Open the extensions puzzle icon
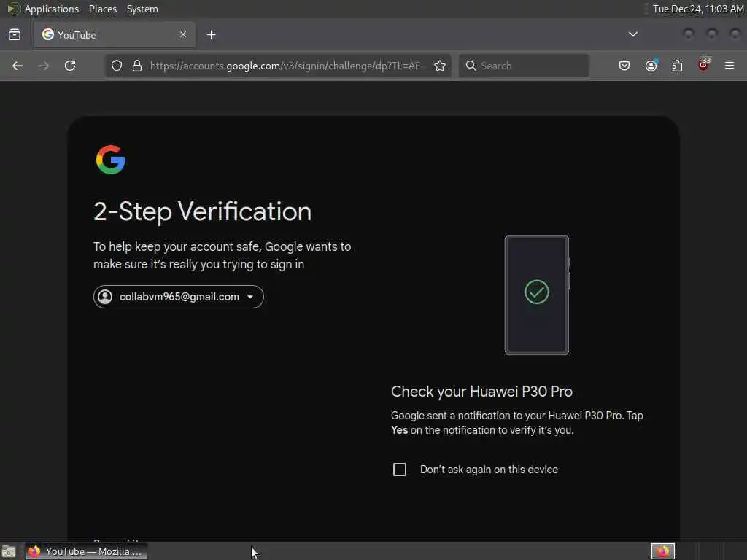This screenshot has width=747, height=560. click(677, 66)
